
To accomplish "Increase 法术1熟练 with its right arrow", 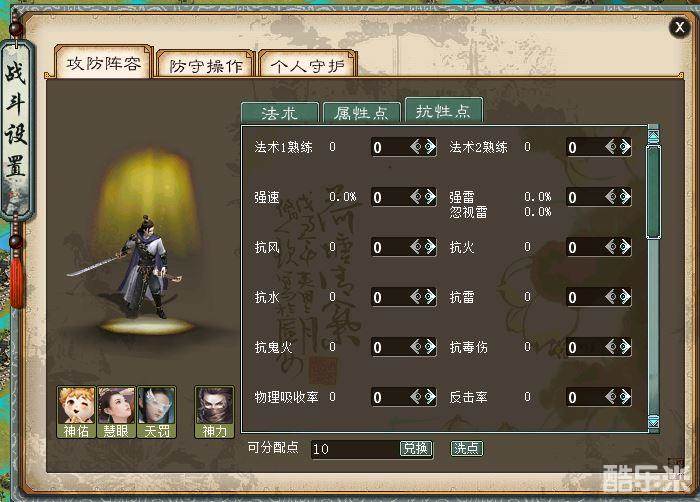I will [430, 146].
